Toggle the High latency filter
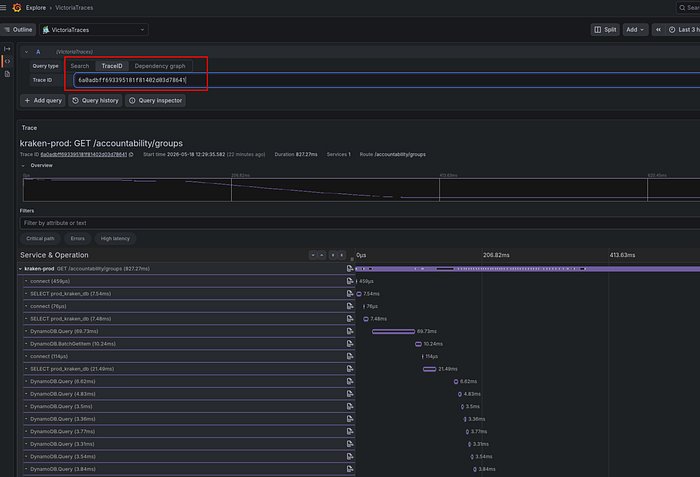The height and width of the screenshot is (477, 700). click(x=115, y=238)
